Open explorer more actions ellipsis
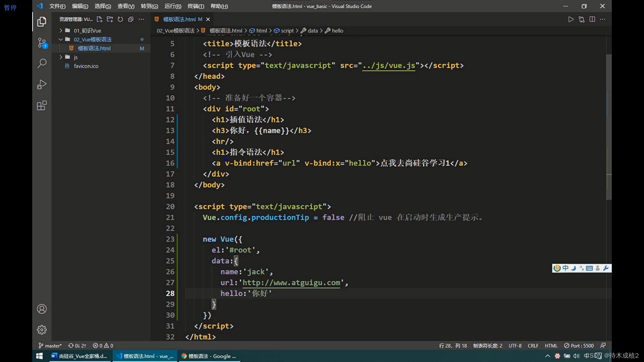Viewport: 644px width, 362px height. [x=141, y=19]
